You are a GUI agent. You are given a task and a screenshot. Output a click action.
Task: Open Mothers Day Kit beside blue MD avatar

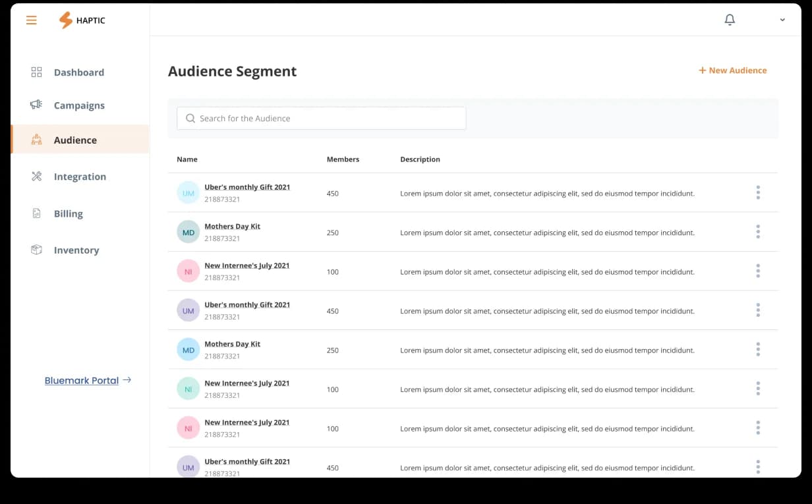232,344
